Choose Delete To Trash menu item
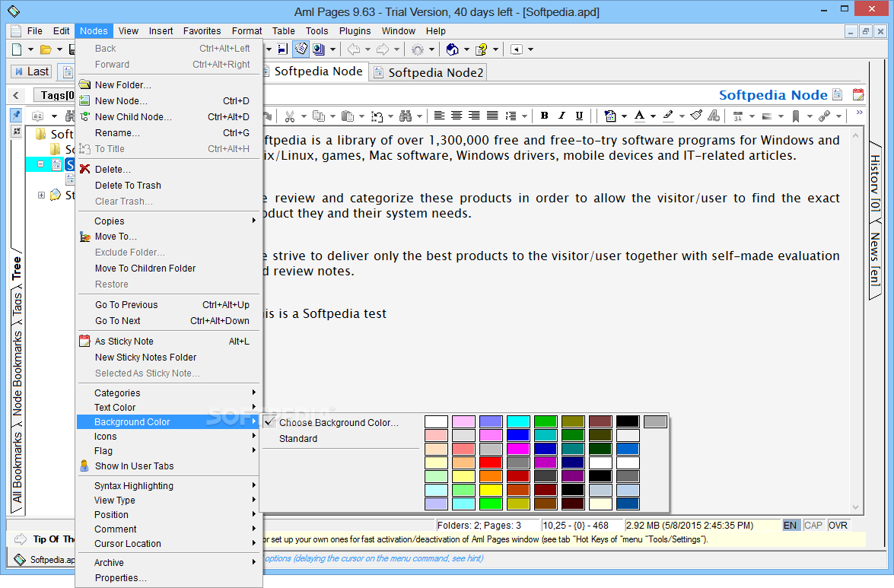This screenshot has width=894, height=588. coord(168,185)
